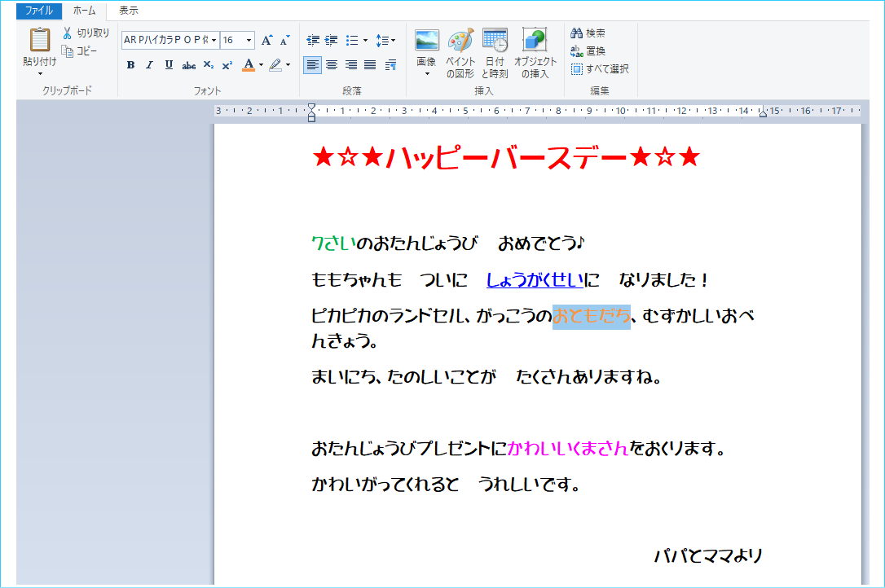The width and height of the screenshot is (885, 588).
Task: Enable center text alignment
Action: coord(332,65)
